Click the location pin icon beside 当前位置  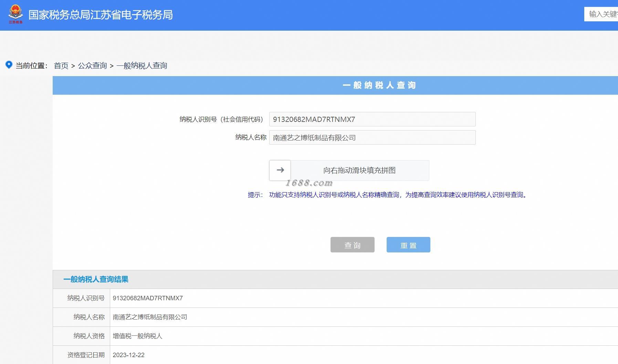9,65
